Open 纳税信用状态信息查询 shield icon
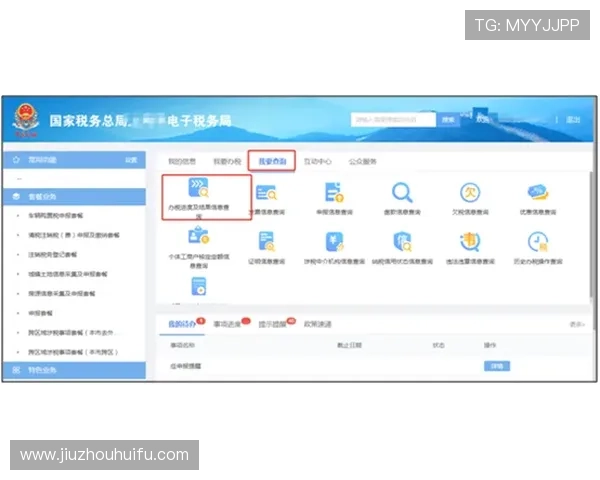The height and width of the screenshot is (480, 600). (402, 242)
